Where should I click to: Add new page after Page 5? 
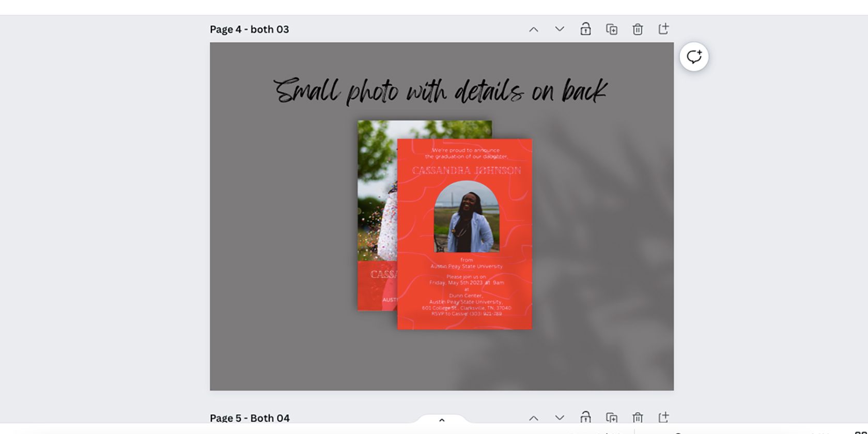[x=664, y=417]
